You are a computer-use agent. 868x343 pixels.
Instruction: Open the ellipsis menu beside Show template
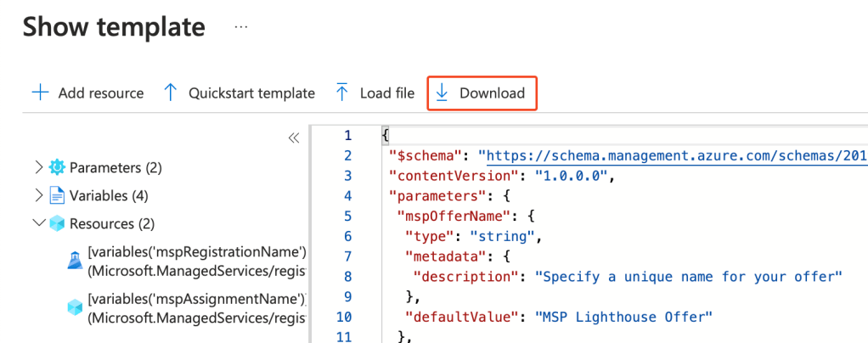241,27
